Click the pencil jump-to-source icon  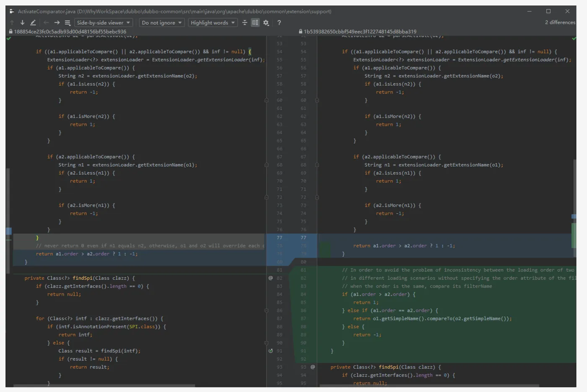pyautogui.click(x=33, y=23)
